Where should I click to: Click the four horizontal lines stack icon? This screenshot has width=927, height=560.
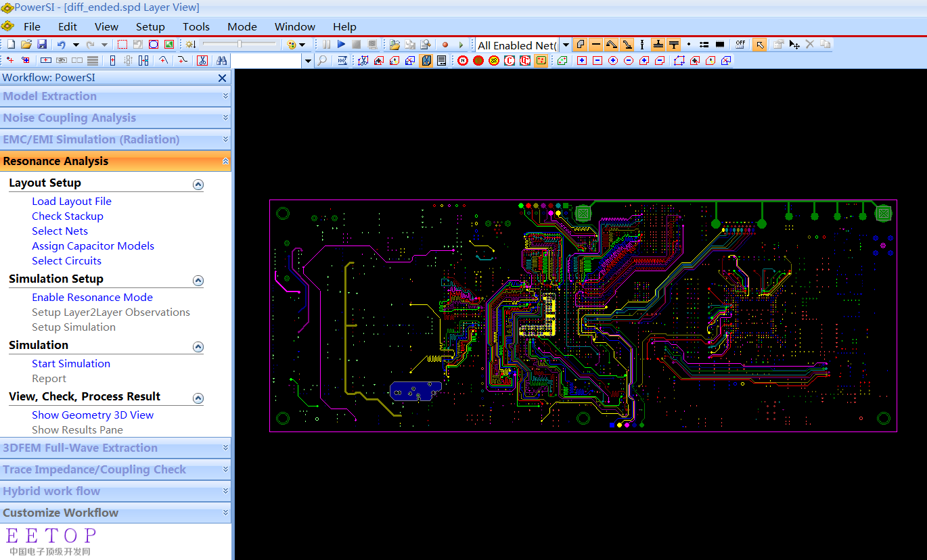[x=93, y=60]
